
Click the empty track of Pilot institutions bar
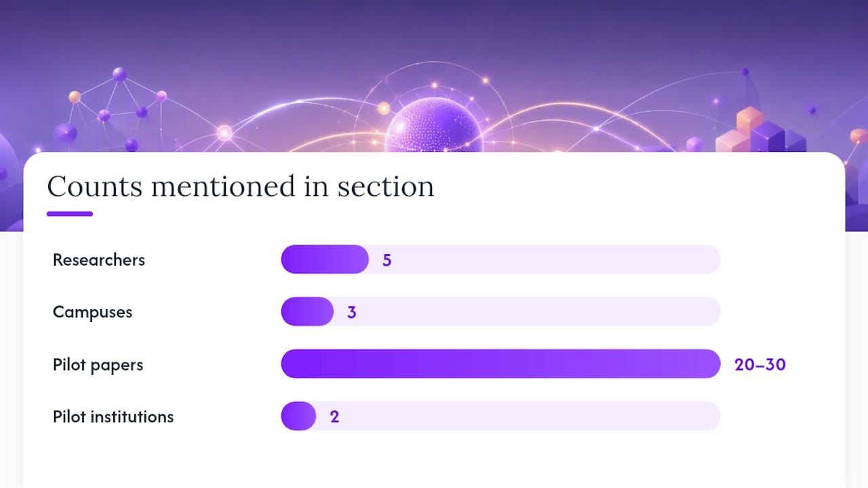click(518, 416)
